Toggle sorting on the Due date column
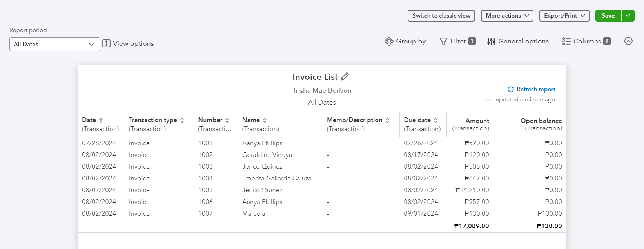 pyautogui.click(x=436, y=120)
